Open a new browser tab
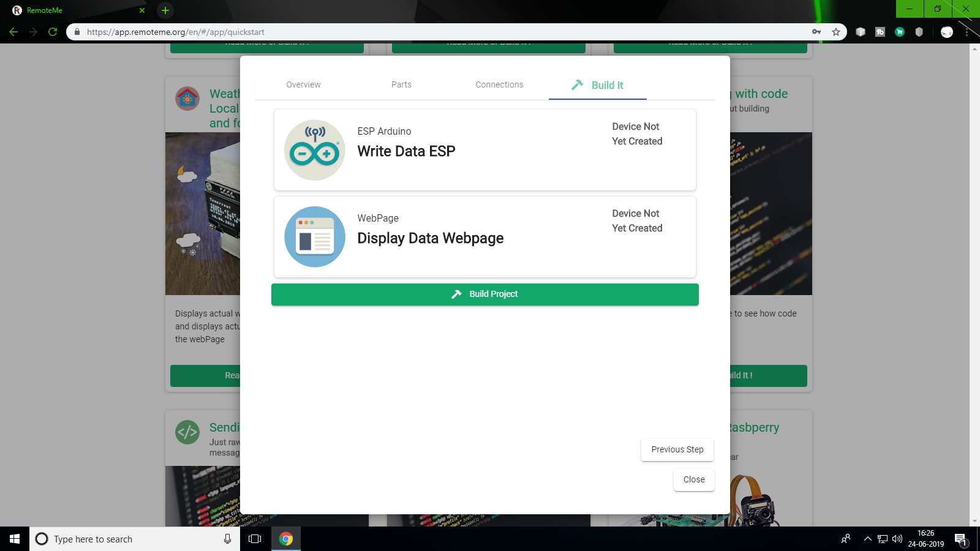980x551 pixels. click(165, 10)
